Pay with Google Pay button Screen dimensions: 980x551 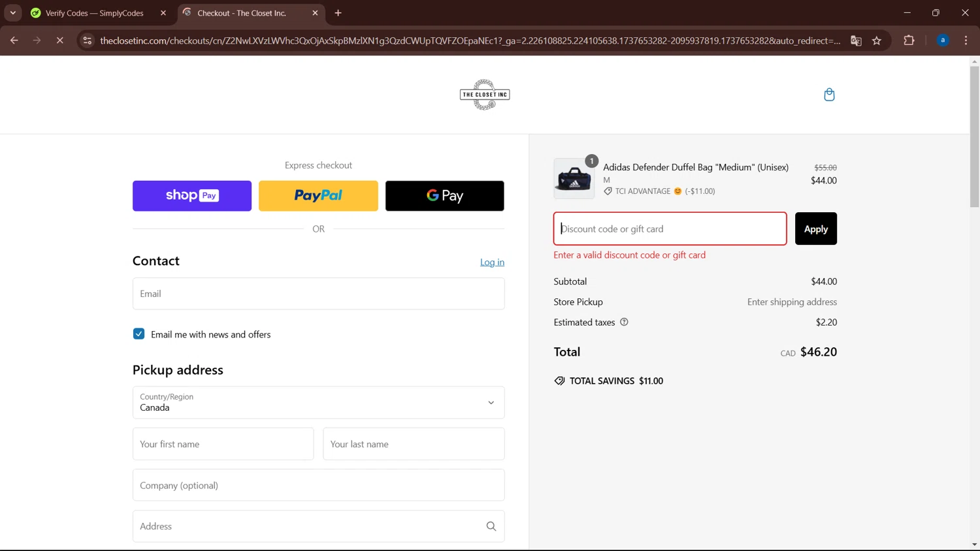[x=445, y=196]
